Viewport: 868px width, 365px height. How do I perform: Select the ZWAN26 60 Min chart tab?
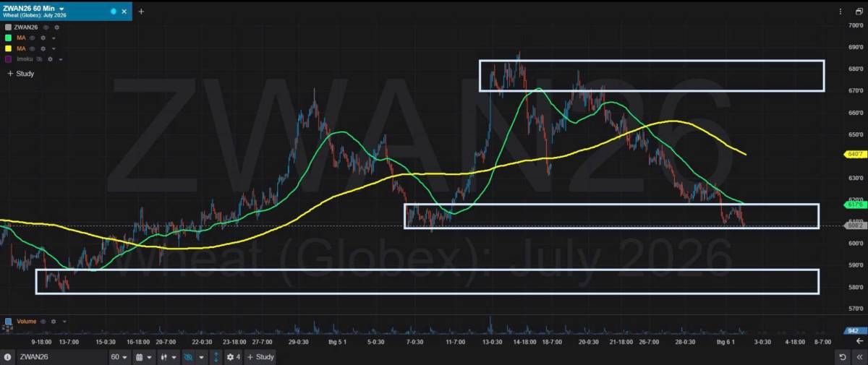click(x=66, y=11)
